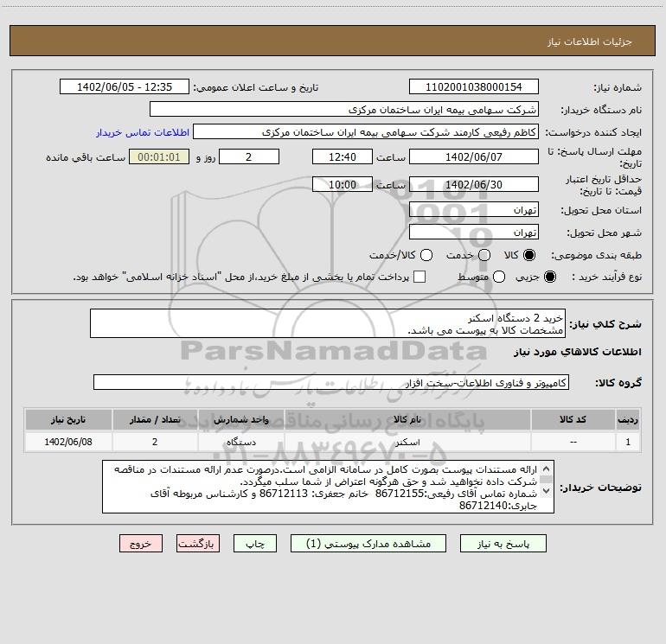The height and width of the screenshot is (644, 666).
Task: Click the اطلاعات کالاهای مورد نیاز heading
Action: pyautogui.click(x=578, y=352)
